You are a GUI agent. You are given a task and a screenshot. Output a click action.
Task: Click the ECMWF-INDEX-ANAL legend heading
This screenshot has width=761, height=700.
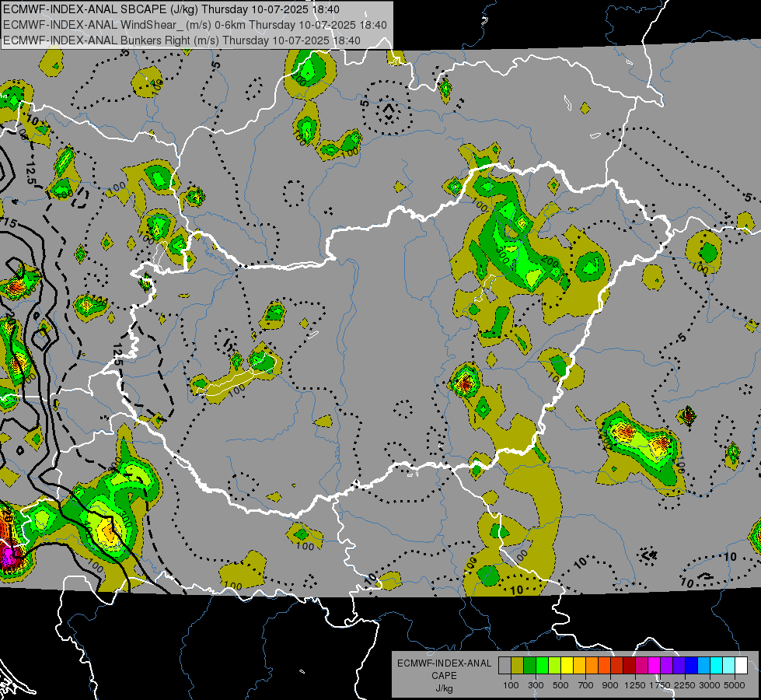point(444,663)
